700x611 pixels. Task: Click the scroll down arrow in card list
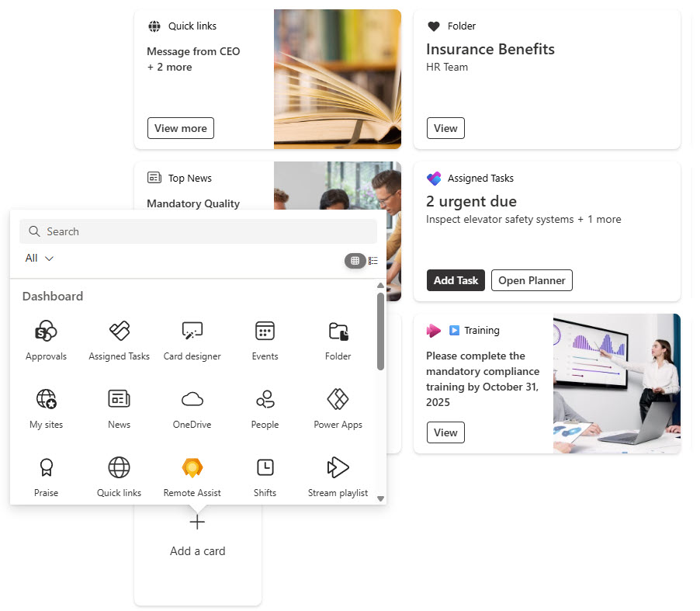pyautogui.click(x=380, y=499)
